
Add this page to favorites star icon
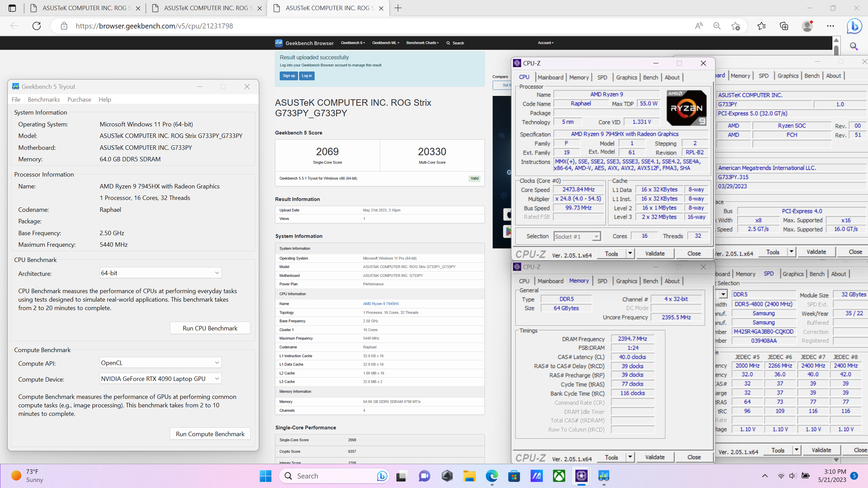coord(735,26)
